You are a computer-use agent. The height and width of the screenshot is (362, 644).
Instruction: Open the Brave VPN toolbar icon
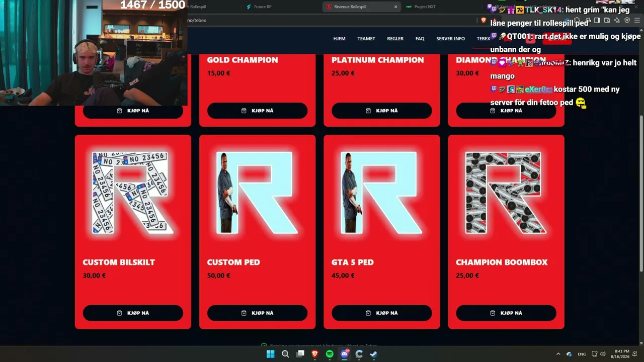627,20
